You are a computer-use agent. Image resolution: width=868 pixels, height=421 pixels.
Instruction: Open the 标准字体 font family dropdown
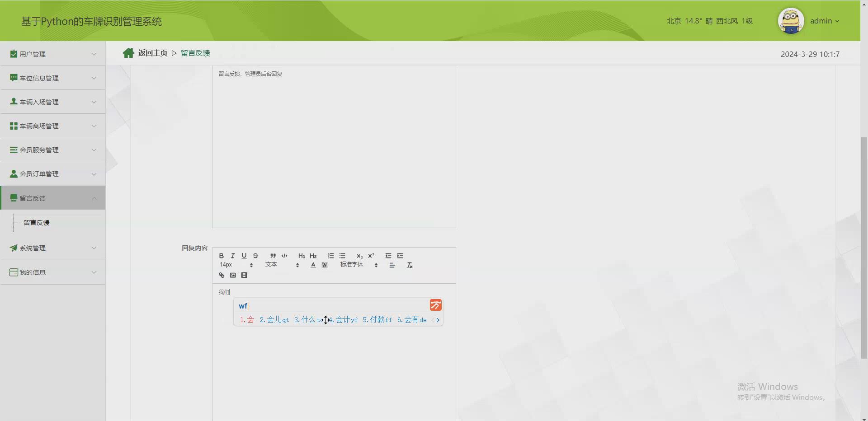[359, 265]
